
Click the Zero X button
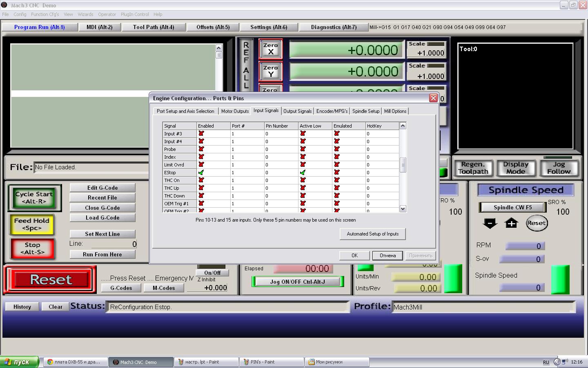(x=270, y=49)
